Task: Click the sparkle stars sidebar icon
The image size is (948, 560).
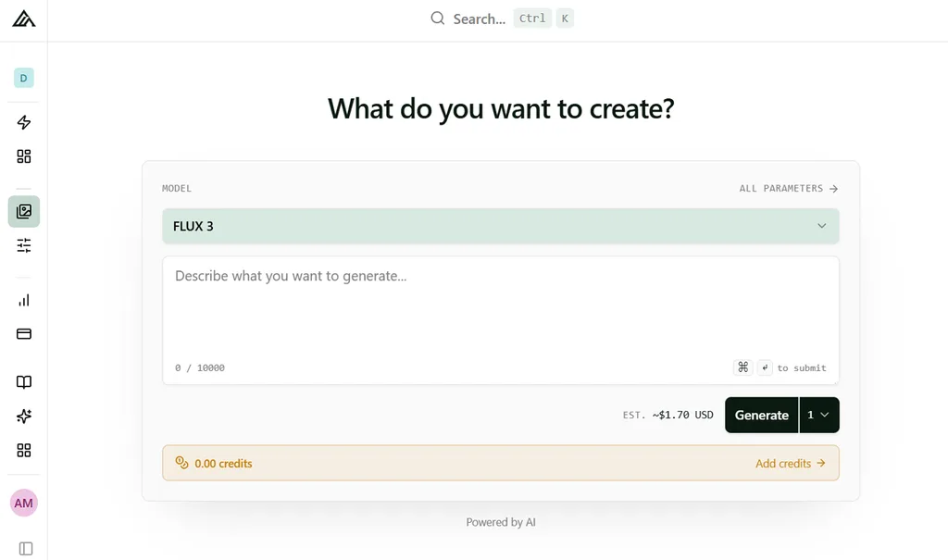Action: [23, 417]
